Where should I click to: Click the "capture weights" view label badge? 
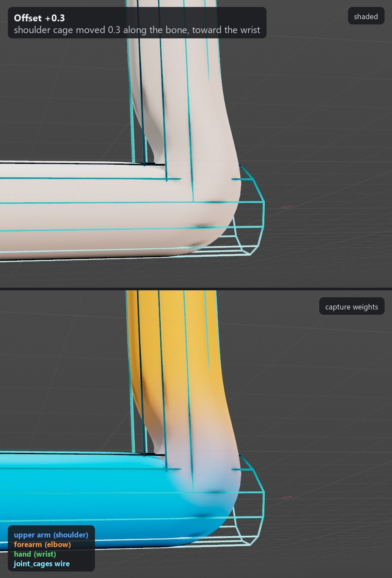click(351, 306)
